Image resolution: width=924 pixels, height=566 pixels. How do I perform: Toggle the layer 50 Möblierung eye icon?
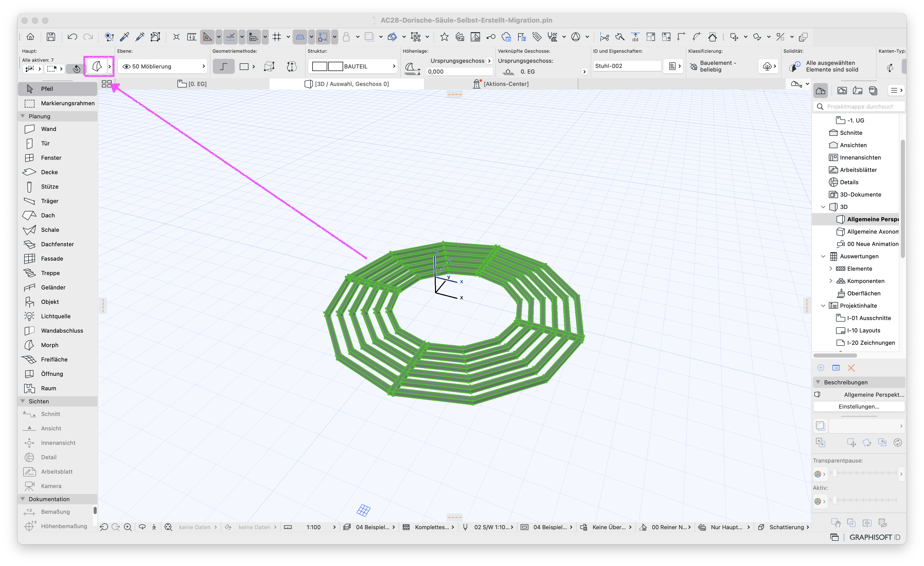pos(126,66)
